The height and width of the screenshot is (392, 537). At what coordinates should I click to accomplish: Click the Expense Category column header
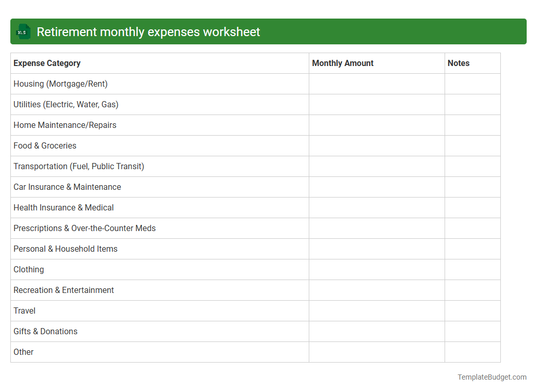(46, 63)
